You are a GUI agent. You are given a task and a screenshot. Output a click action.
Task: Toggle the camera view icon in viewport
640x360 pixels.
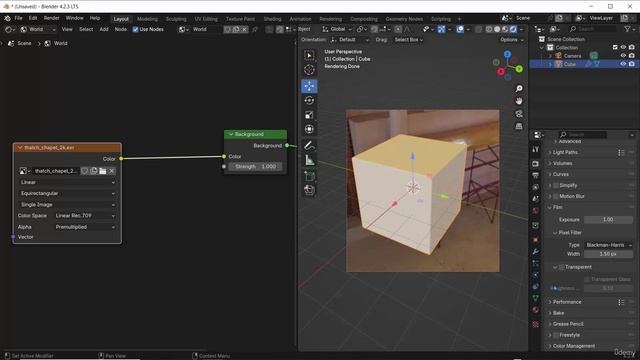(x=519, y=113)
